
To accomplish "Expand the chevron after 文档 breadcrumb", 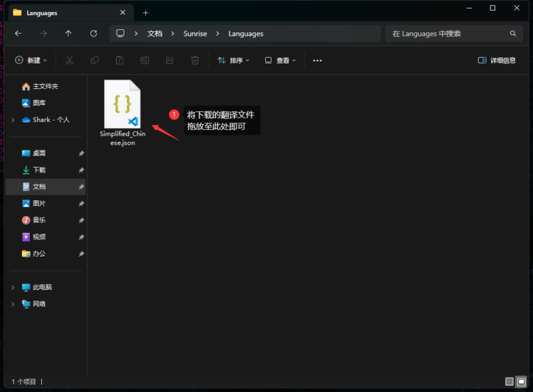I will pyautogui.click(x=172, y=33).
